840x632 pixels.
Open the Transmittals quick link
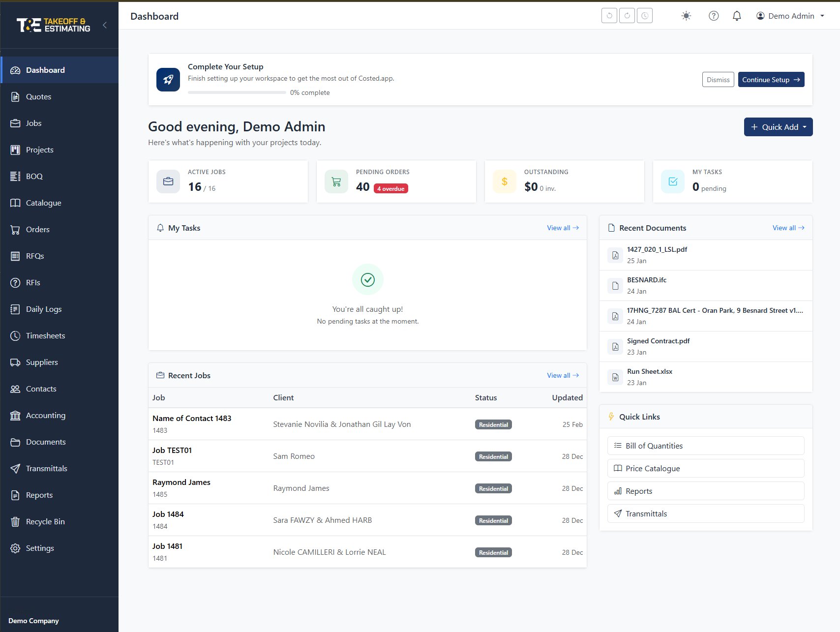pyautogui.click(x=706, y=513)
